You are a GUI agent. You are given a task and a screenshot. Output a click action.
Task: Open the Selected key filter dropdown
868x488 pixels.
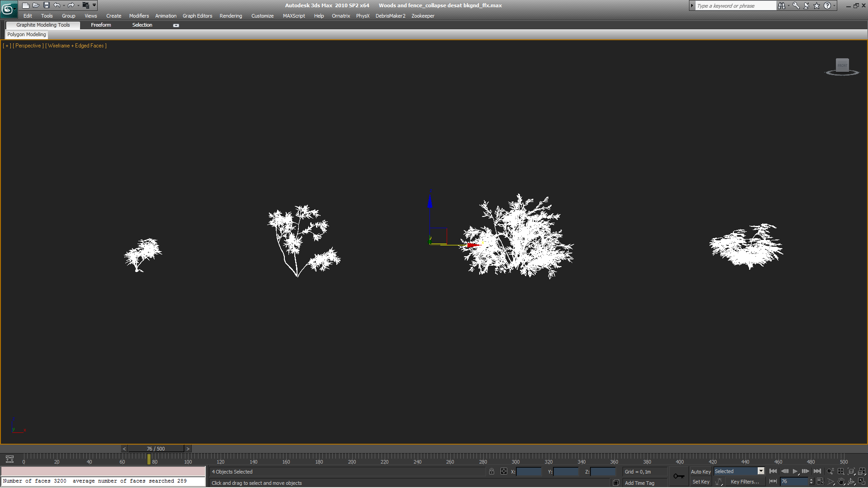[x=761, y=471]
